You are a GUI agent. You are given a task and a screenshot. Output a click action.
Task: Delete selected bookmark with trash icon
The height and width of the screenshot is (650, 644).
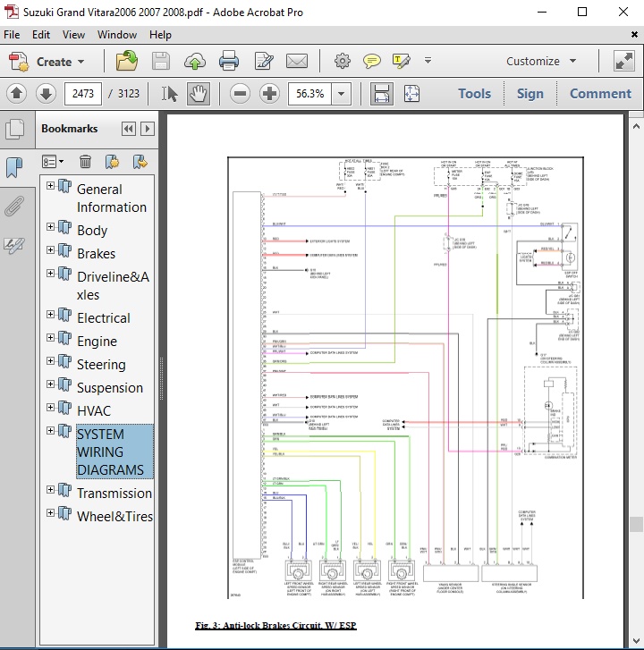point(85,162)
